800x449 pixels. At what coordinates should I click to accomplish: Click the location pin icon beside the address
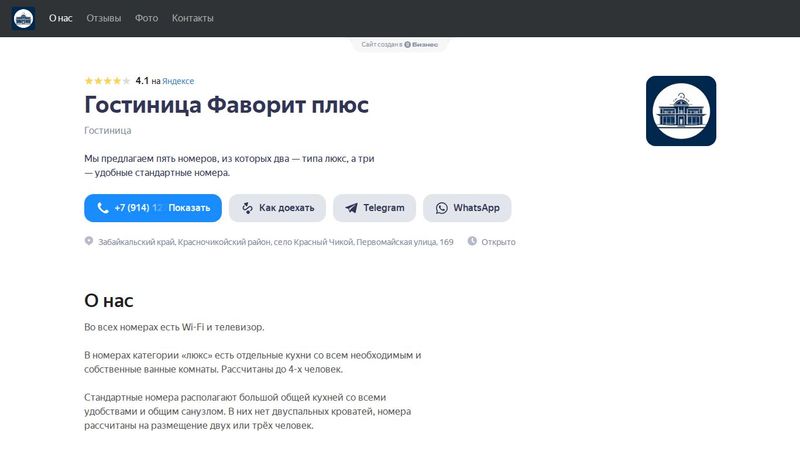pyautogui.click(x=89, y=242)
